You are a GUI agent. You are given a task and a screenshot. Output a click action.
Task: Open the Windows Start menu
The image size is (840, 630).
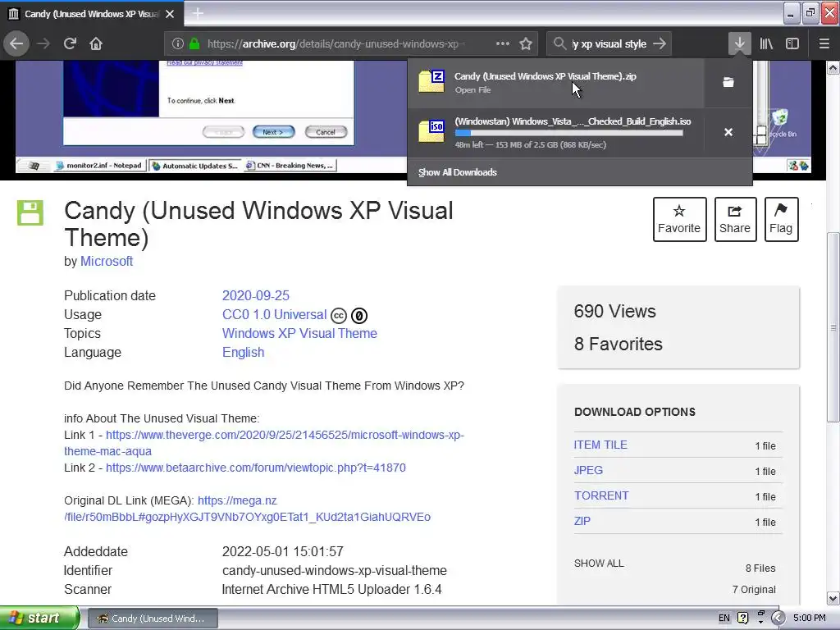tap(39, 618)
